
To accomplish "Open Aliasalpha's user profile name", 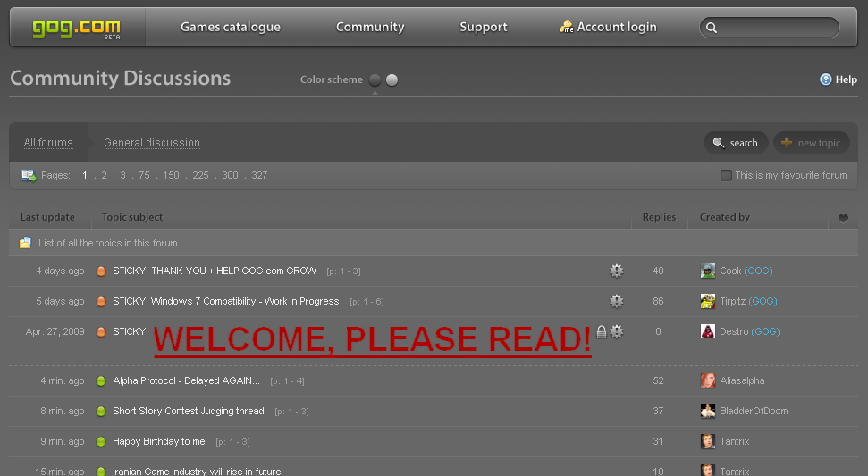I will click(742, 381).
